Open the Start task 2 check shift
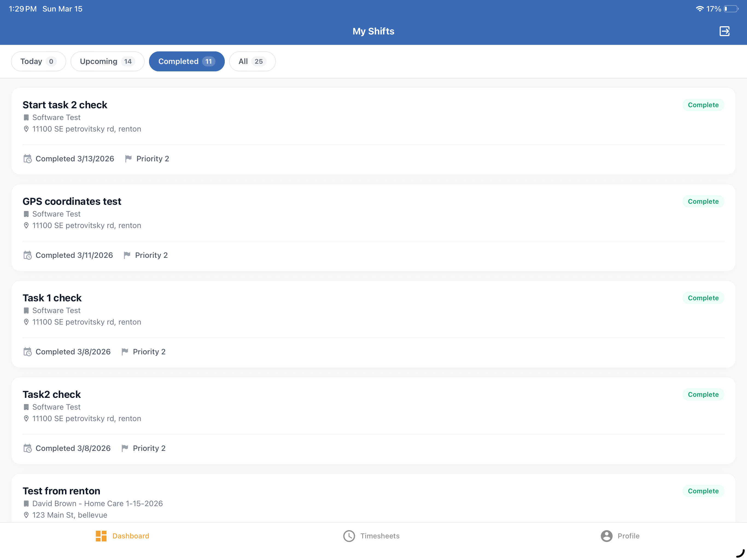The height and width of the screenshot is (560, 747). click(x=373, y=131)
